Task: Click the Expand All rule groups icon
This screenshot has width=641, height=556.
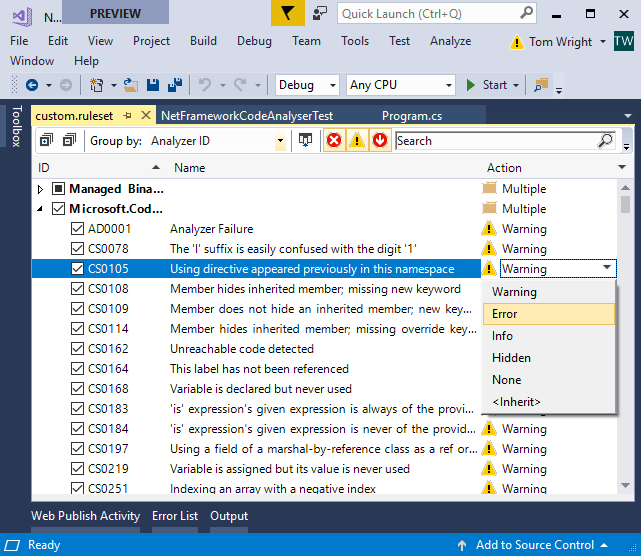Action: pos(46,141)
